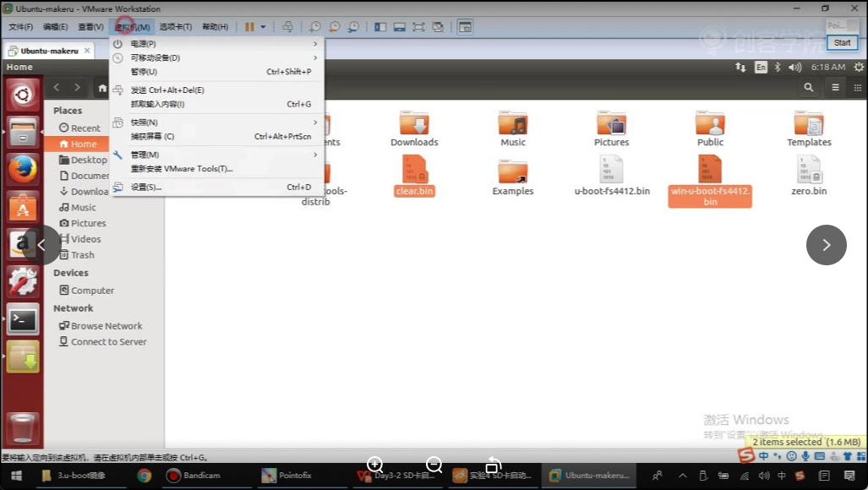Go forward in the file manager
The width and height of the screenshot is (868, 490).
[77, 87]
